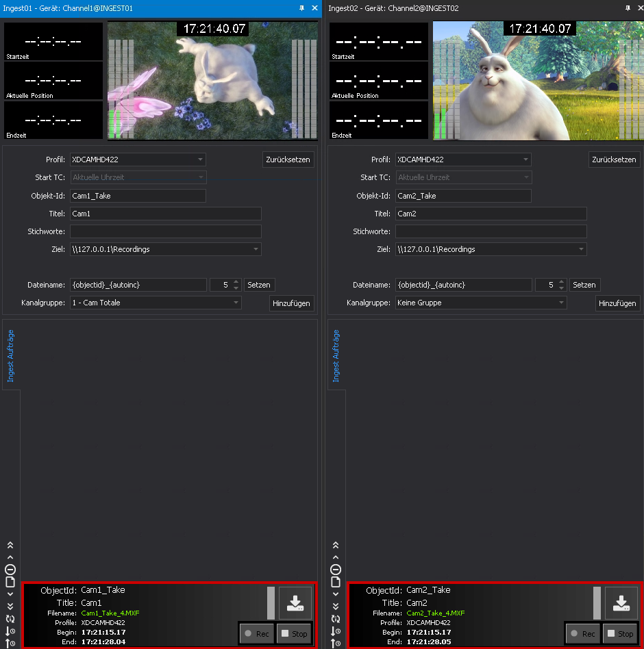Click Ingest02 circular arrows refresh-info icon
This screenshot has width=644, height=649.
click(336, 619)
